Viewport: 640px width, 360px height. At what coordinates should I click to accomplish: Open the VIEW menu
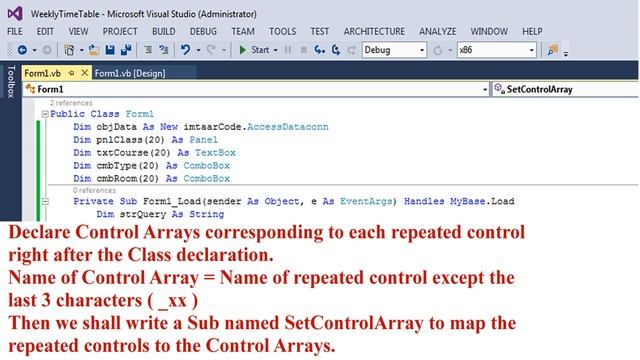pos(78,31)
